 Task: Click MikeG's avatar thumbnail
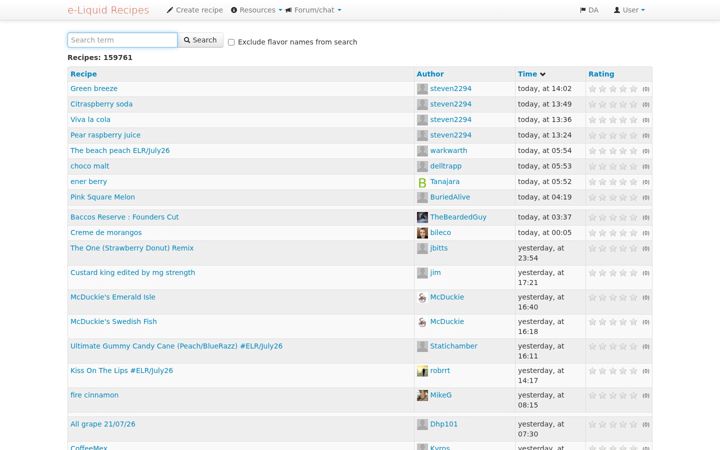[422, 395]
